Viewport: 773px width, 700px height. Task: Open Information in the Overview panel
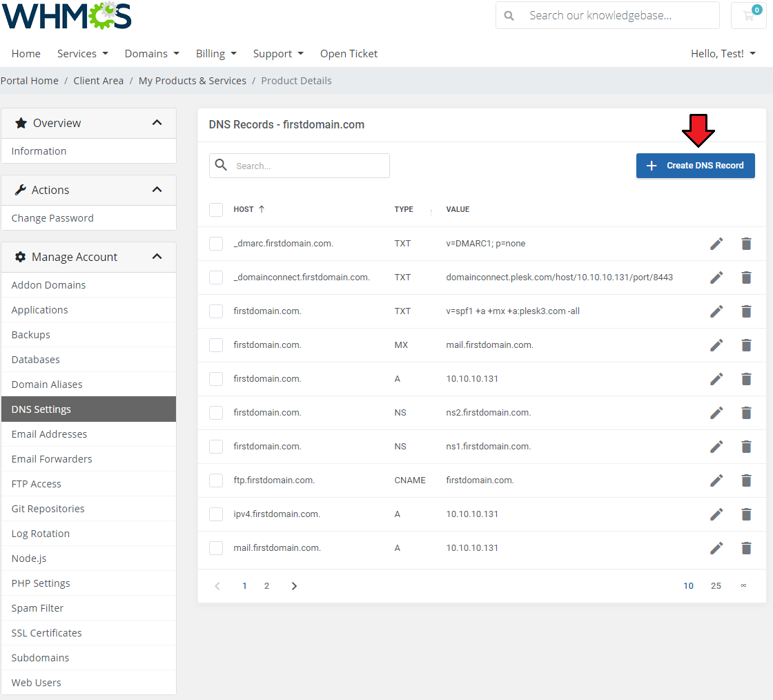89,151
